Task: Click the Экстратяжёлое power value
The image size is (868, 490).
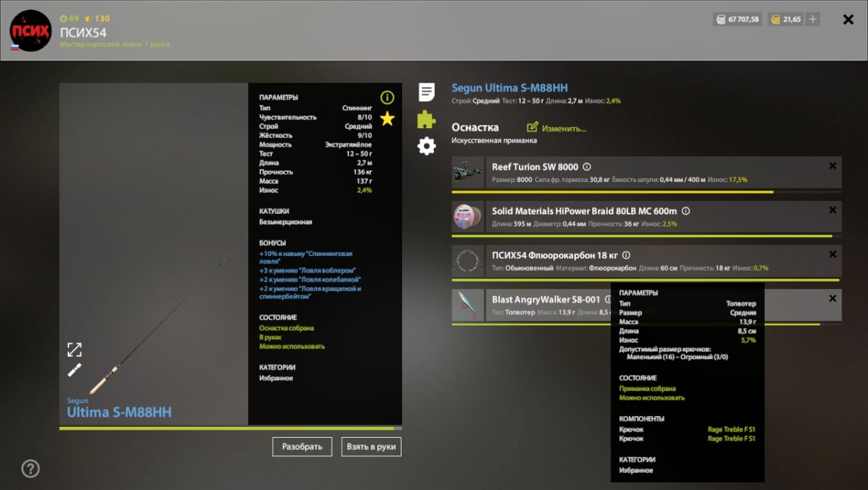Action: (349, 145)
